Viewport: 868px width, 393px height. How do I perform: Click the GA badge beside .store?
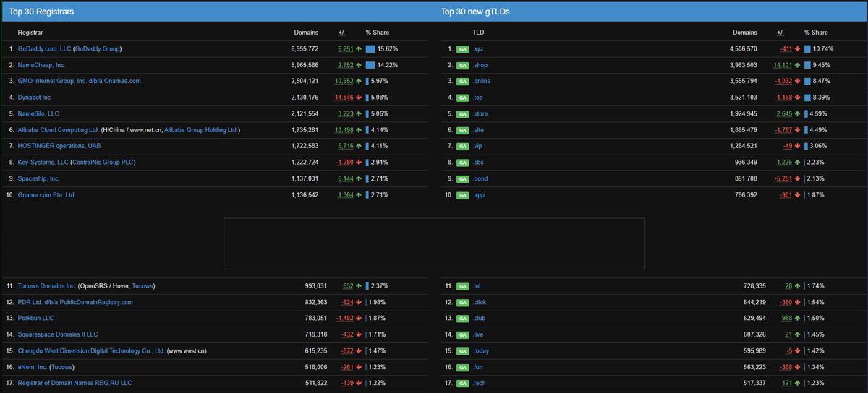pos(462,113)
